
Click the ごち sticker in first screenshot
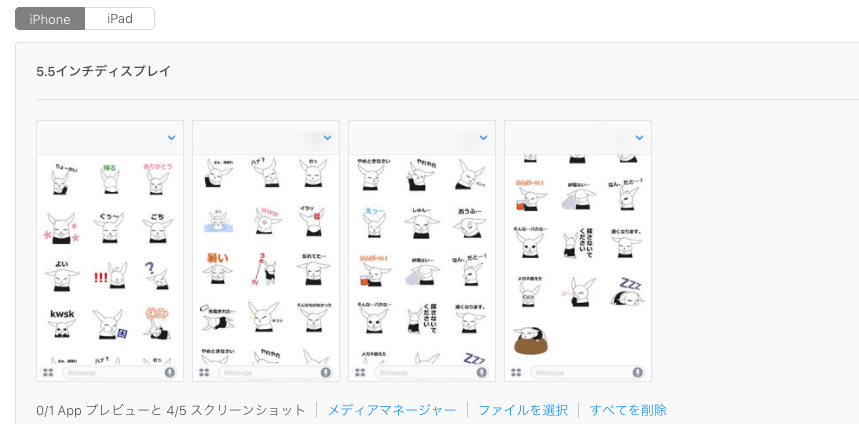tap(158, 227)
